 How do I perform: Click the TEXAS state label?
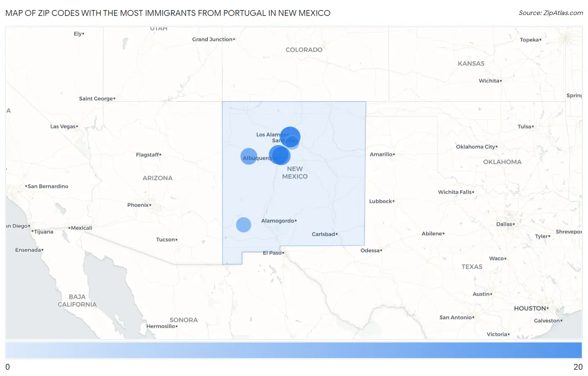click(472, 267)
